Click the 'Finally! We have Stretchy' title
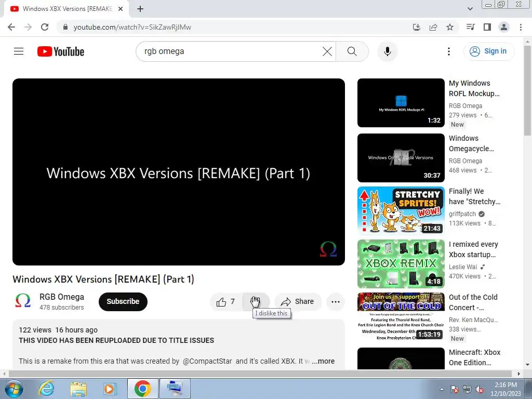 click(x=474, y=196)
